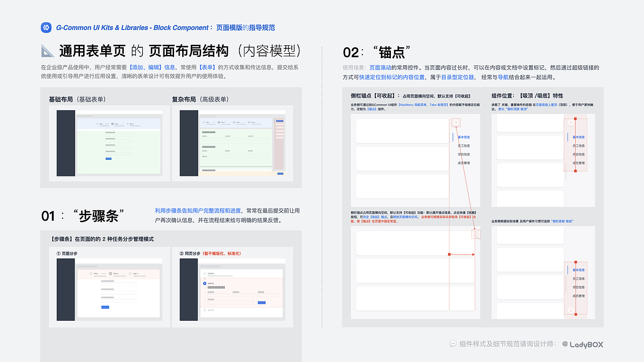644x362 pixels.
Task: Collapse anchor via chevron above 基本信息 in 侧栏锚点 panel
Action: 456,122
